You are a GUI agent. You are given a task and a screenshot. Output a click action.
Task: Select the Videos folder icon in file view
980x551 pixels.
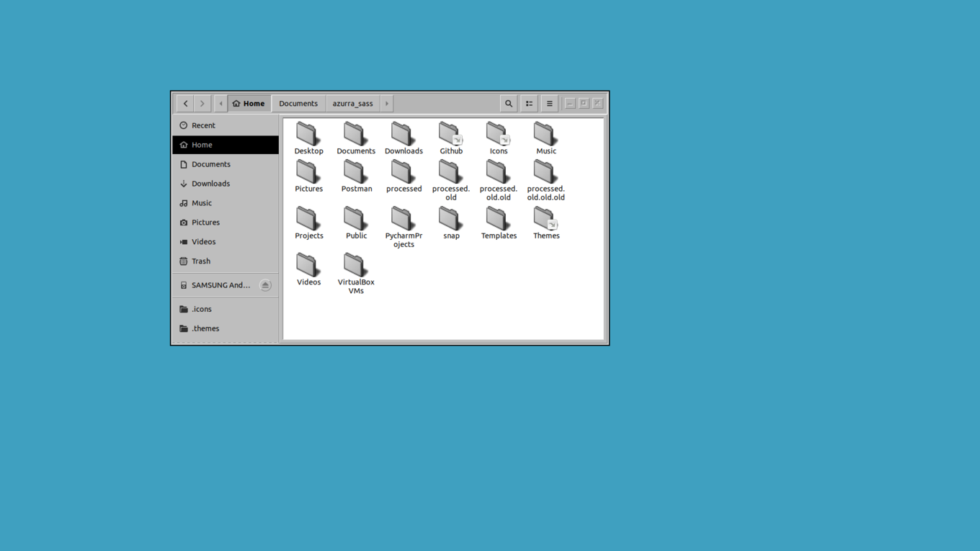click(x=308, y=269)
